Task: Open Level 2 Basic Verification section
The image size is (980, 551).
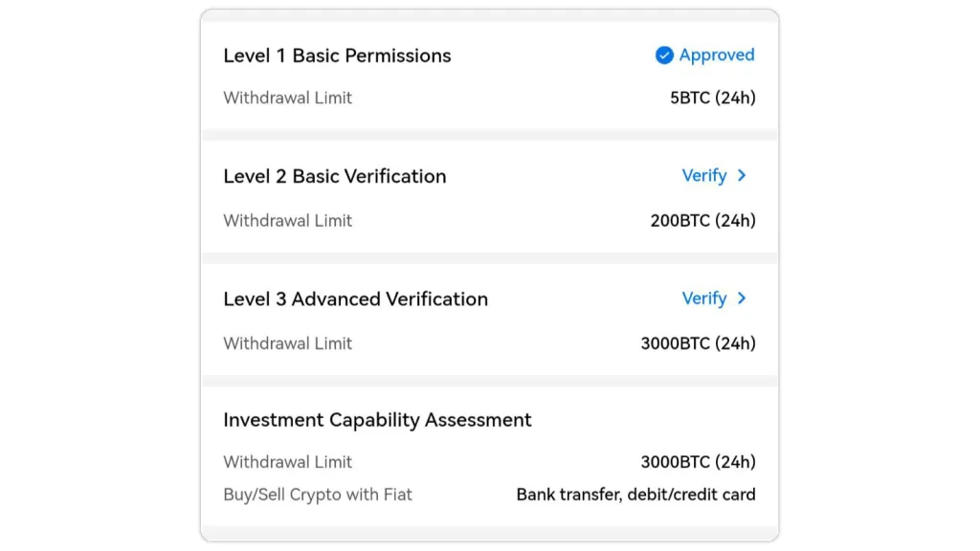Action: pyautogui.click(x=335, y=176)
